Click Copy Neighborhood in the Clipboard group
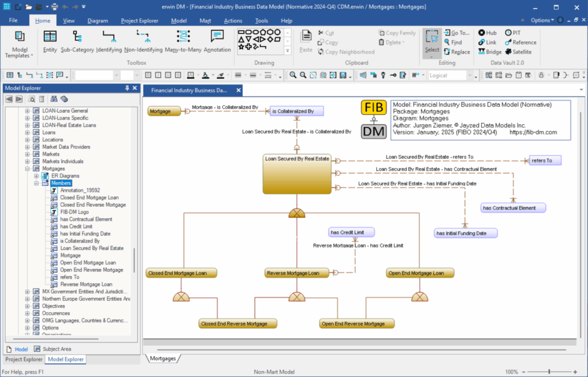The width and height of the screenshot is (588, 377). tap(346, 52)
